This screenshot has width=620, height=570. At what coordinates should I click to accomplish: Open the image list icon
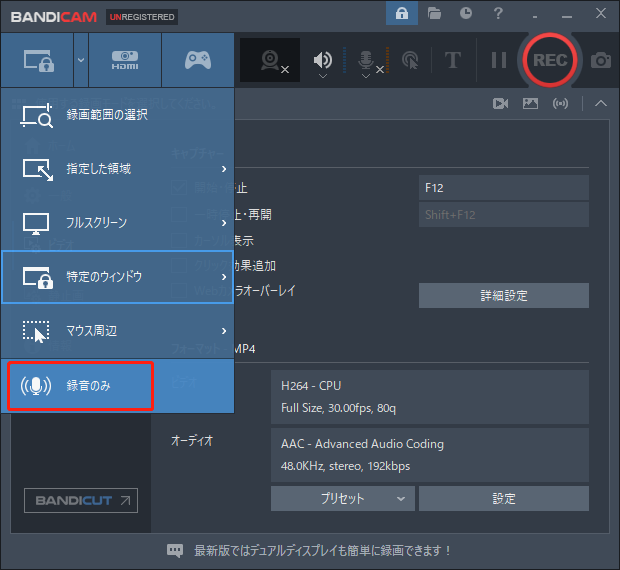coord(530,104)
